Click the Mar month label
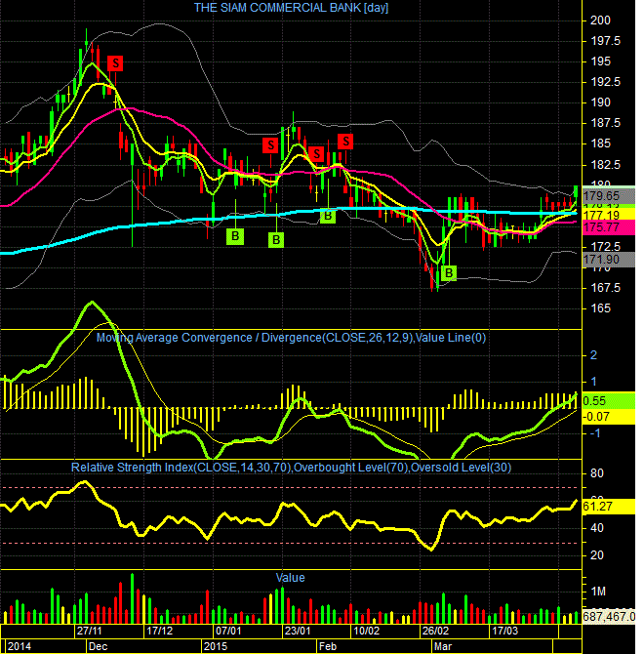The width and height of the screenshot is (644, 654). (443, 646)
